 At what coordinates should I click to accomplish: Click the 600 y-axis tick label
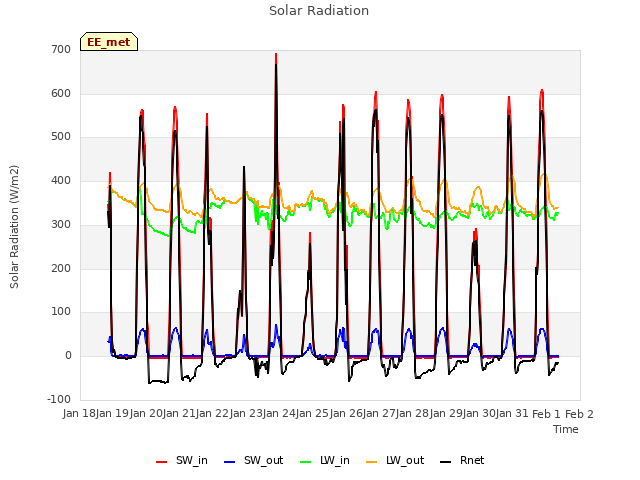tap(61, 93)
